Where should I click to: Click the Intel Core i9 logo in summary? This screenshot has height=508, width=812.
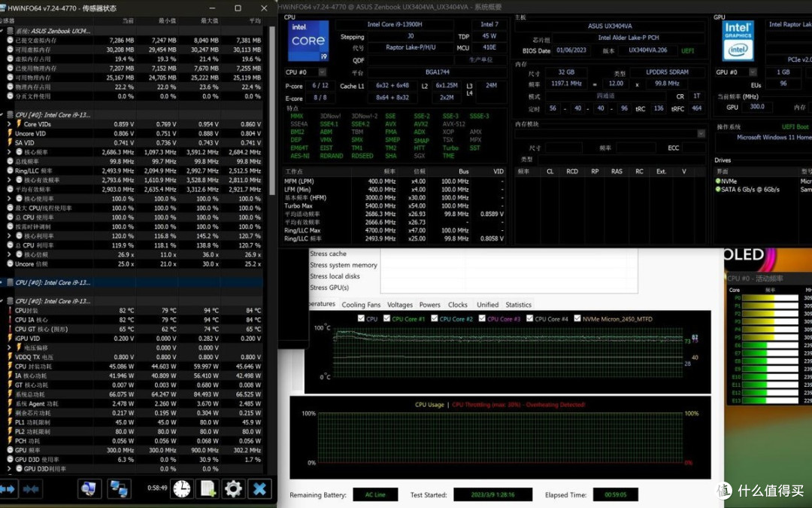(309, 41)
